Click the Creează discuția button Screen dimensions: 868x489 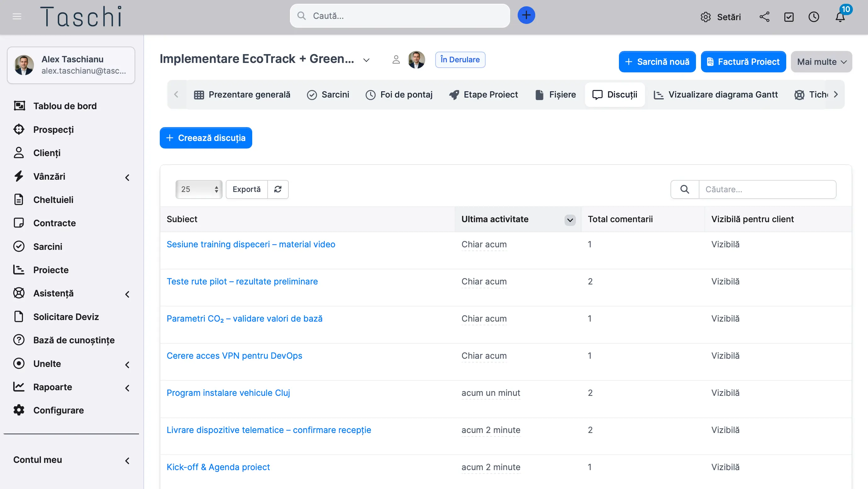(x=206, y=138)
